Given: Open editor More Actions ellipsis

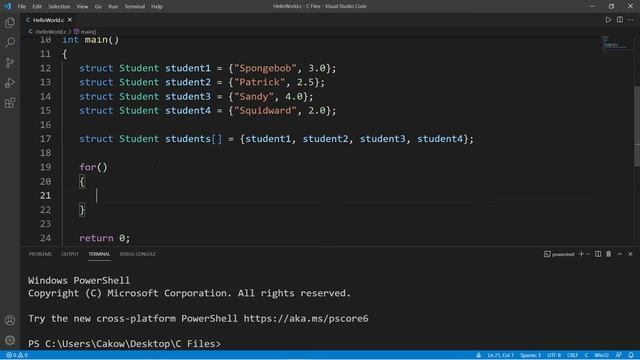Looking at the screenshot, I should 631,20.
